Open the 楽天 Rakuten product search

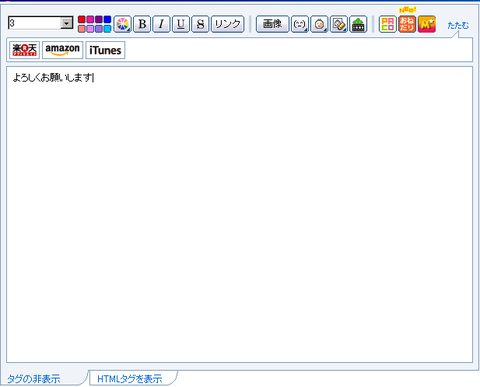pyautogui.click(x=24, y=50)
